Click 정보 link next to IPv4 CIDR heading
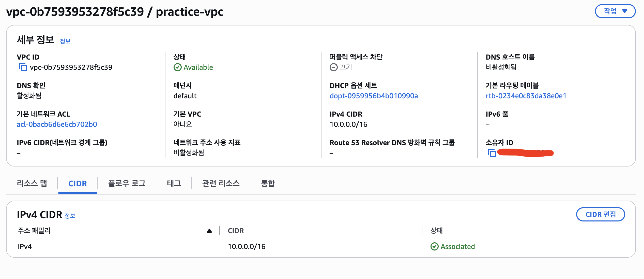 pos(70,216)
